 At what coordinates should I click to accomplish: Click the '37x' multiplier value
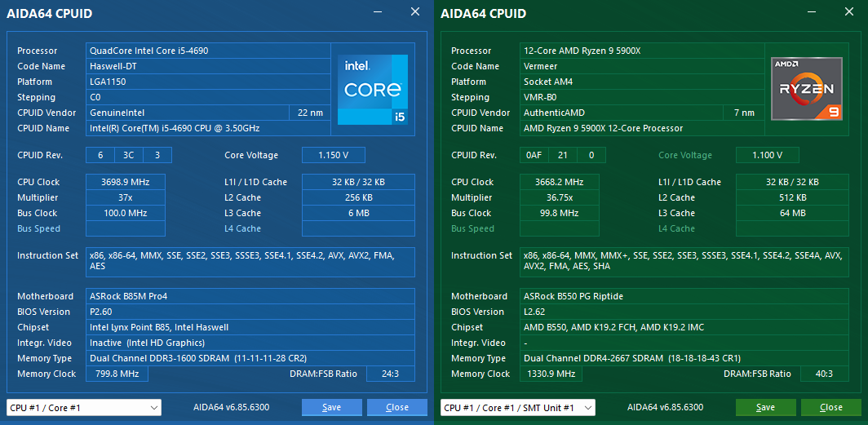coord(126,197)
